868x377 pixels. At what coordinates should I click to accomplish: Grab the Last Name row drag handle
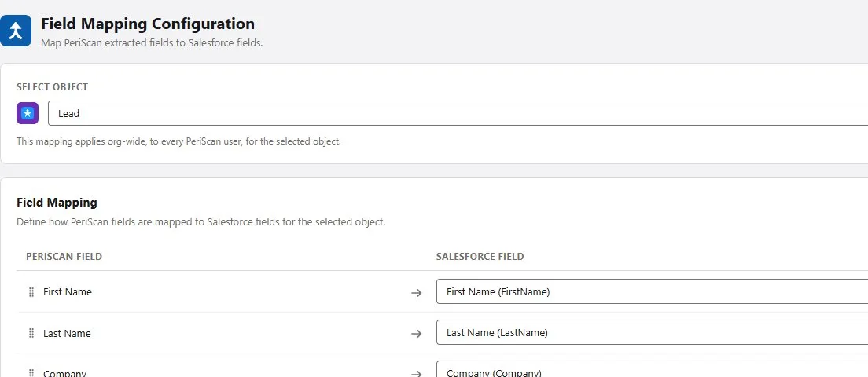31,333
